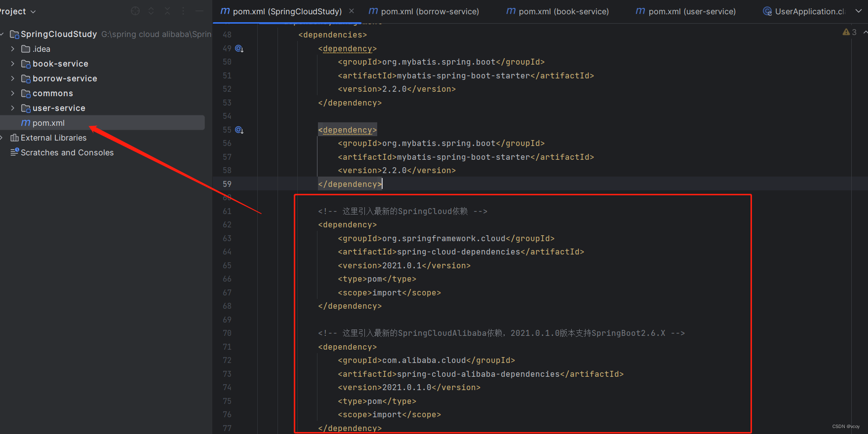868x434 pixels.
Task: Hide the Project tool window
Action: (199, 11)
